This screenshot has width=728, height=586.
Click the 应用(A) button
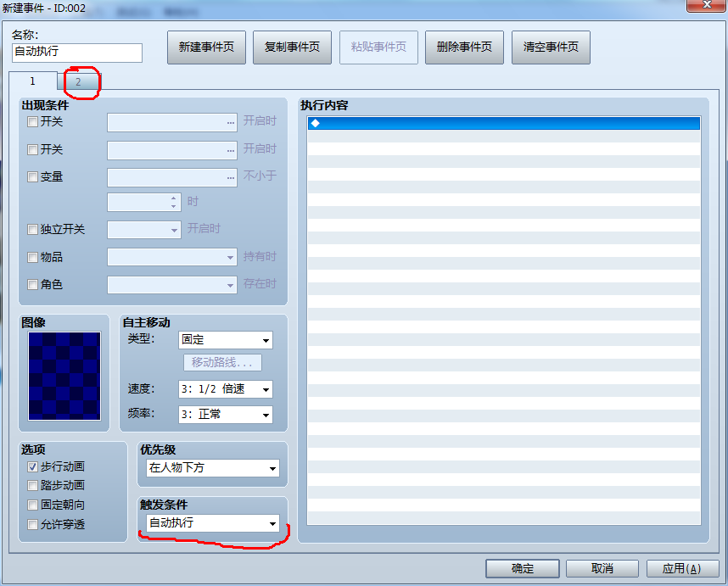coord(682,568)
